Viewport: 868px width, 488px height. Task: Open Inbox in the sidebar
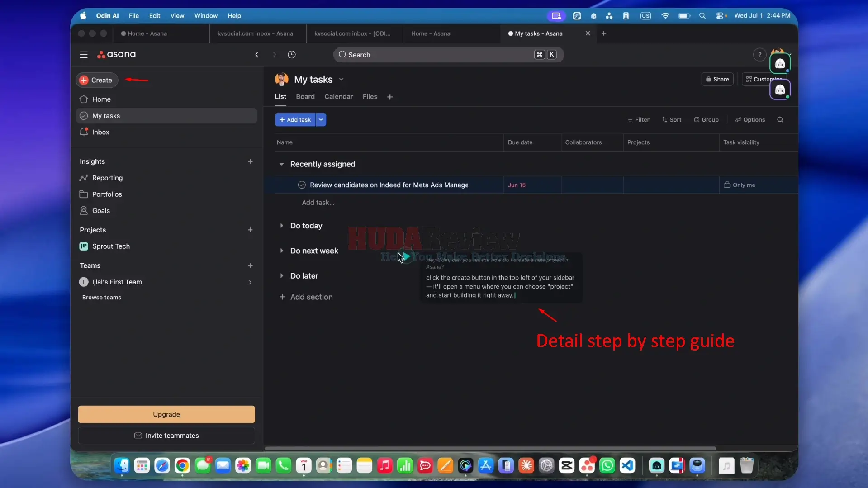(166, 132)
